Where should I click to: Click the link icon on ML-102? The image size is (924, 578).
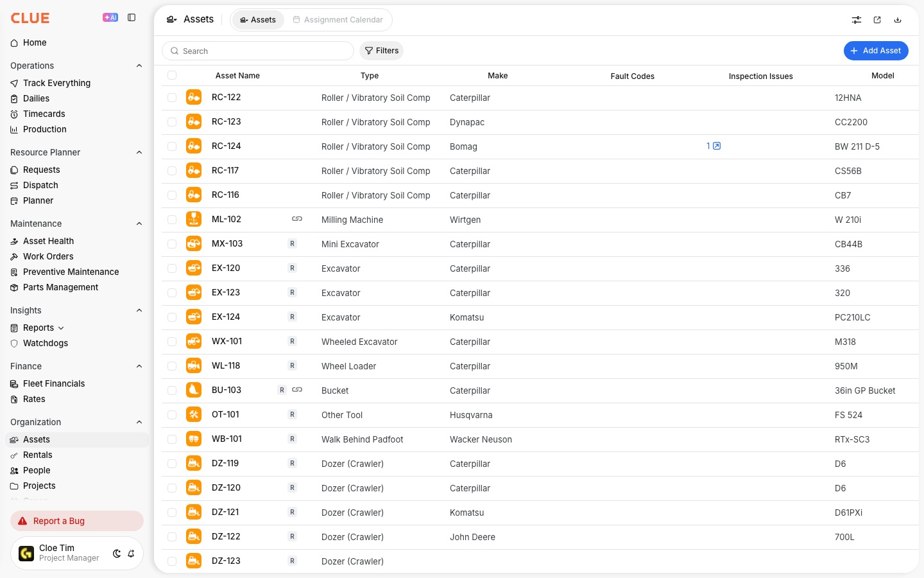click(x=297, y=219)
